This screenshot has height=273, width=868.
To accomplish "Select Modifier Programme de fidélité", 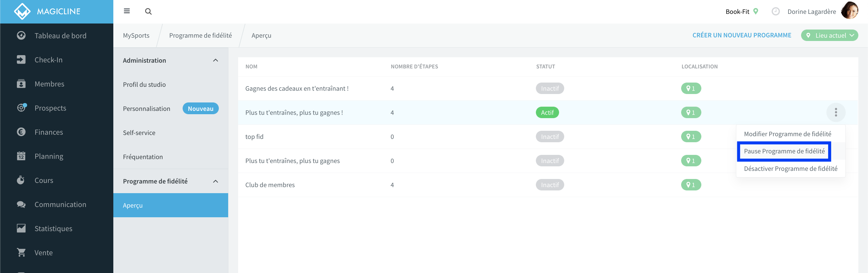I will pyautogui.click(x=788, y=134).
